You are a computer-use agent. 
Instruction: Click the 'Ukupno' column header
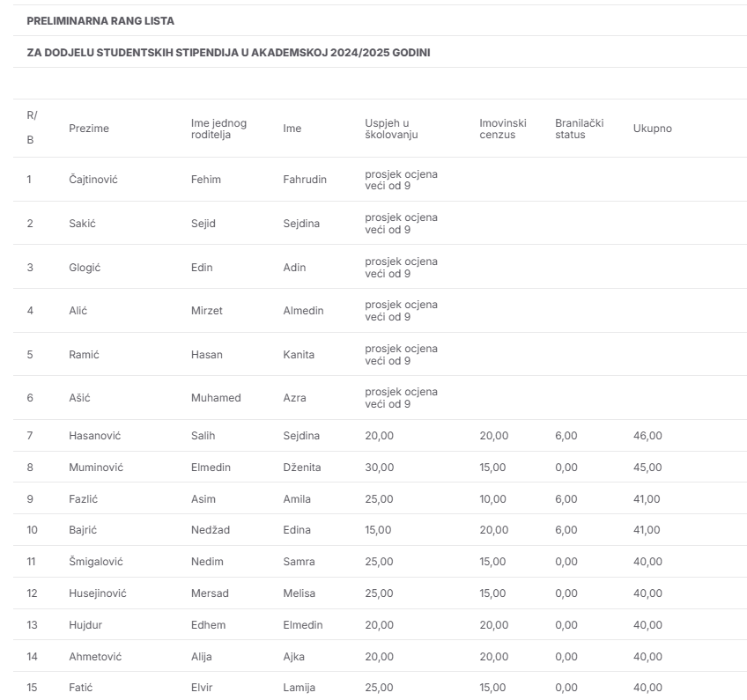[x=652, y=129]
